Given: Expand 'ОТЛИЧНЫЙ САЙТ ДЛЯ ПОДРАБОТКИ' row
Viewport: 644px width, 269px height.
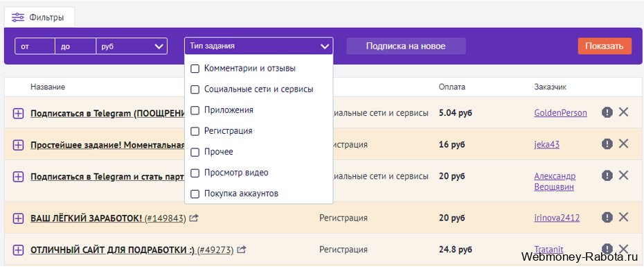Looking at the screenshot, I should coord(18,250).
